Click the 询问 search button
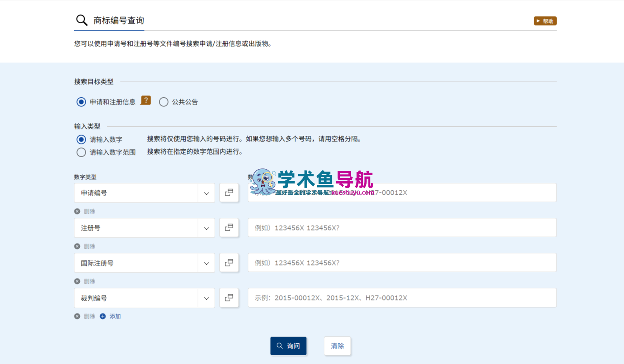 288,346
